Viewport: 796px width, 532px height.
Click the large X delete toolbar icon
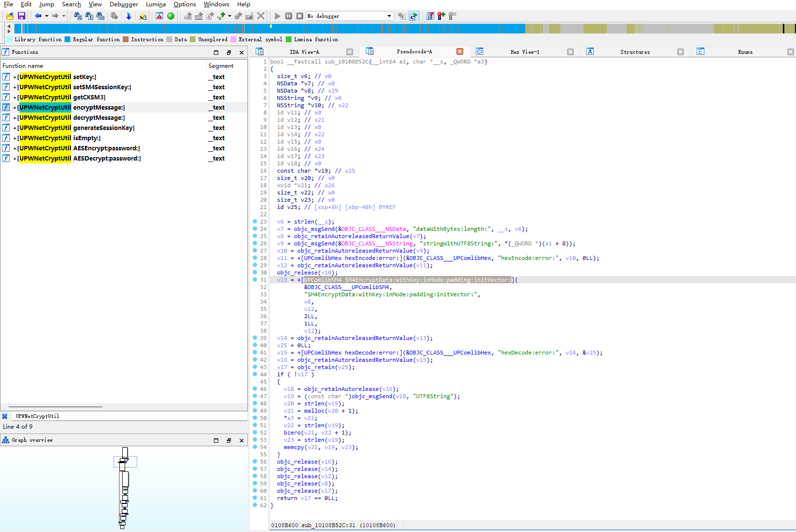(261, 16)
